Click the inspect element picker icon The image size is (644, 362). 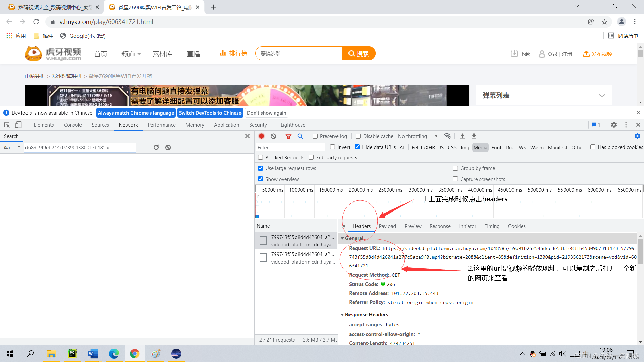tap(7, 125)
